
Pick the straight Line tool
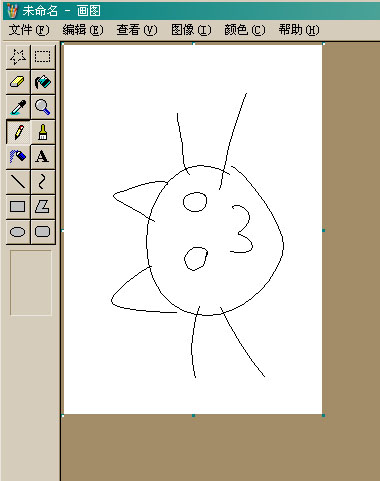coord(18,182)
